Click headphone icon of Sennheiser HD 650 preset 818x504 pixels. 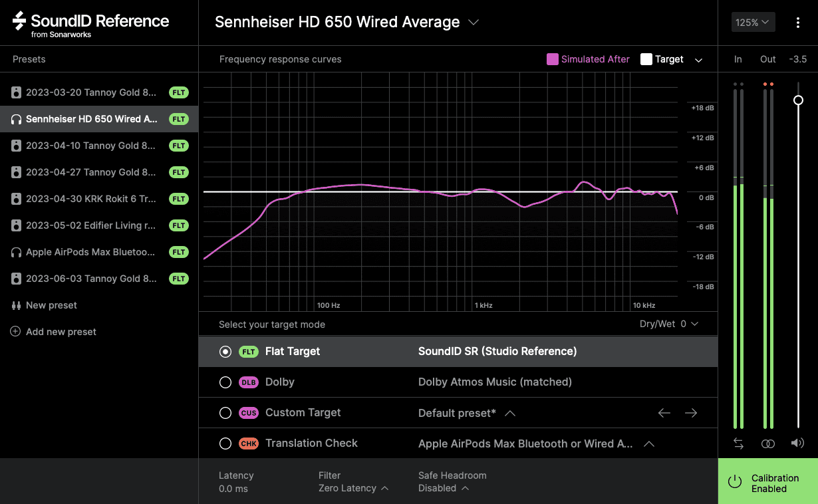pyautogui.click(x=16, y=119)
